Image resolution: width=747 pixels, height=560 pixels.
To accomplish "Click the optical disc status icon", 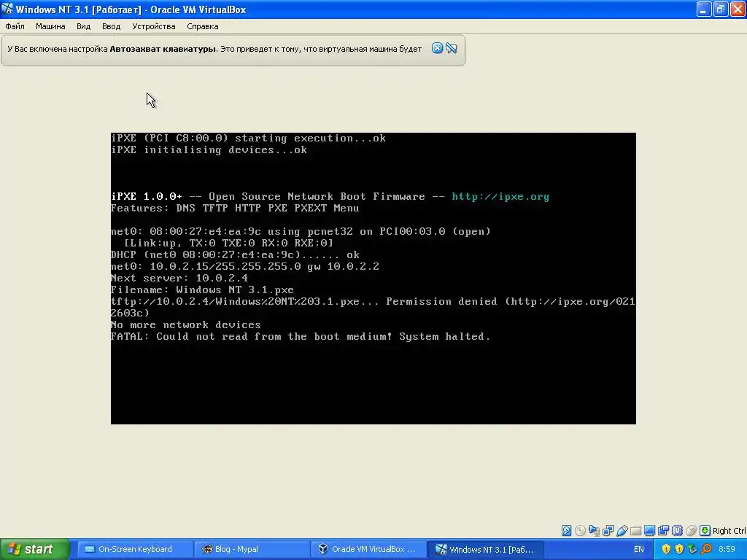I will tap(580, 531).
